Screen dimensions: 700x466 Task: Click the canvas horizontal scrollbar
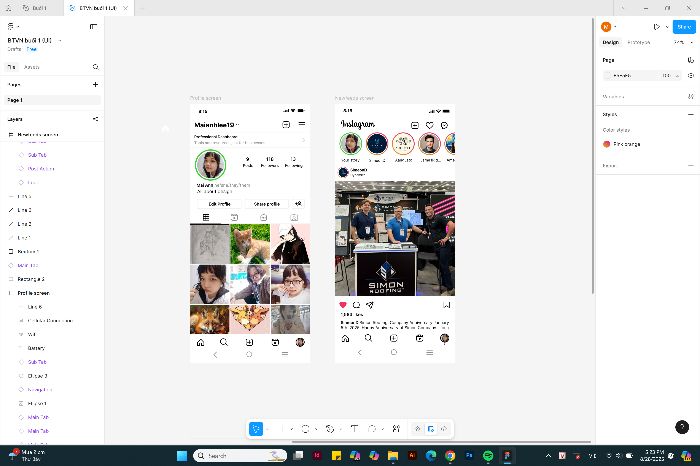(441, 442)
